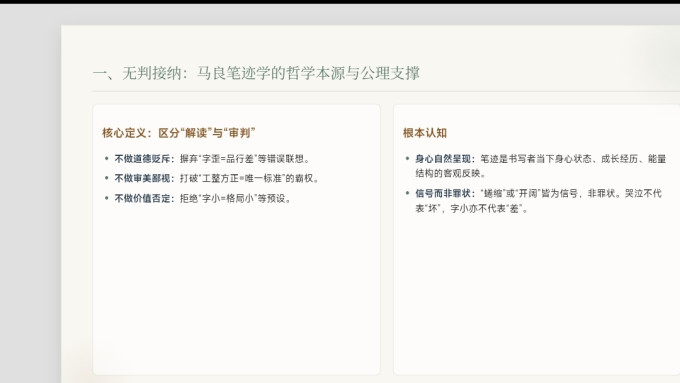Click the text line 表"坏"，字小亦不代表"差"。
Screen dimensions: 680x383
coord(472,208)
